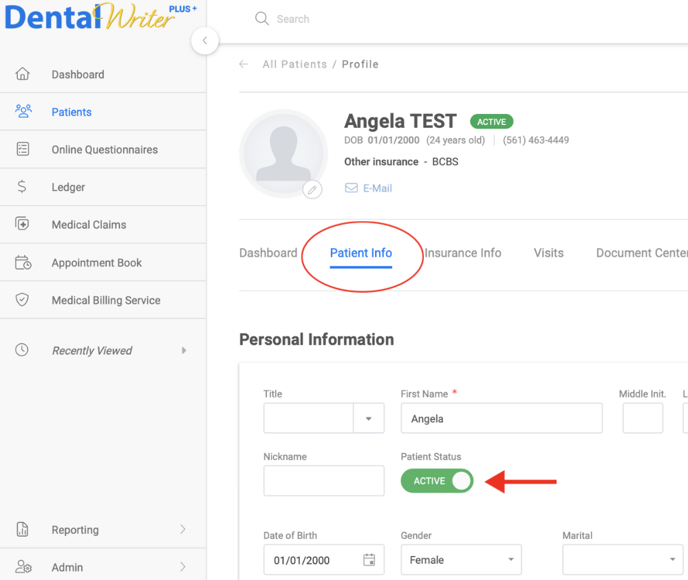Click the Ledger dollar sign icon
688x580 pixels.
22,186
